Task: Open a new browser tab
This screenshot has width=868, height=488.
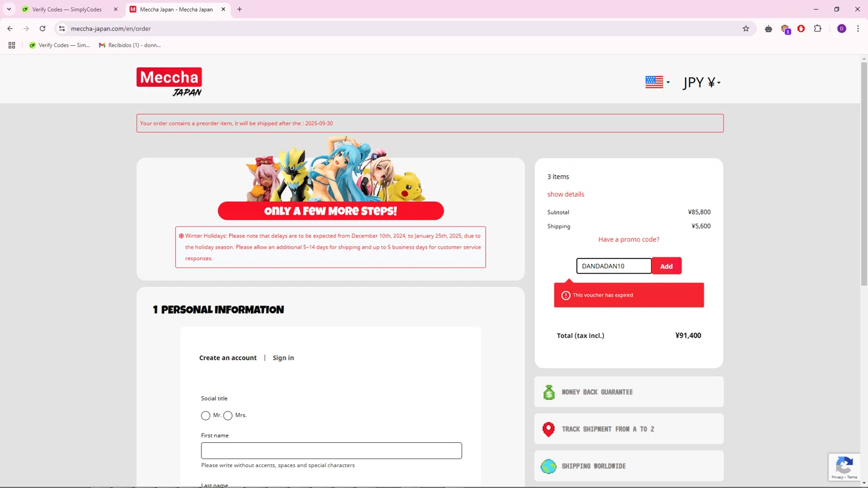Action: pos(240,9)
